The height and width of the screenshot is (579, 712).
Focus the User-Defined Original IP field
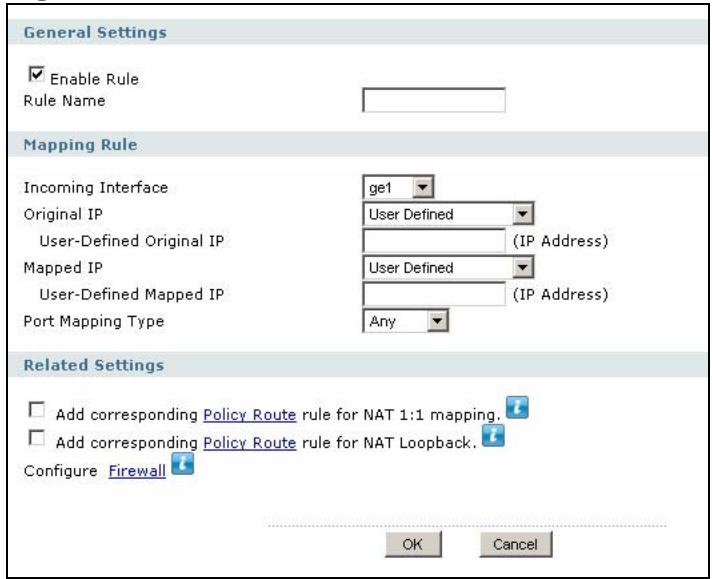(434, 241)
